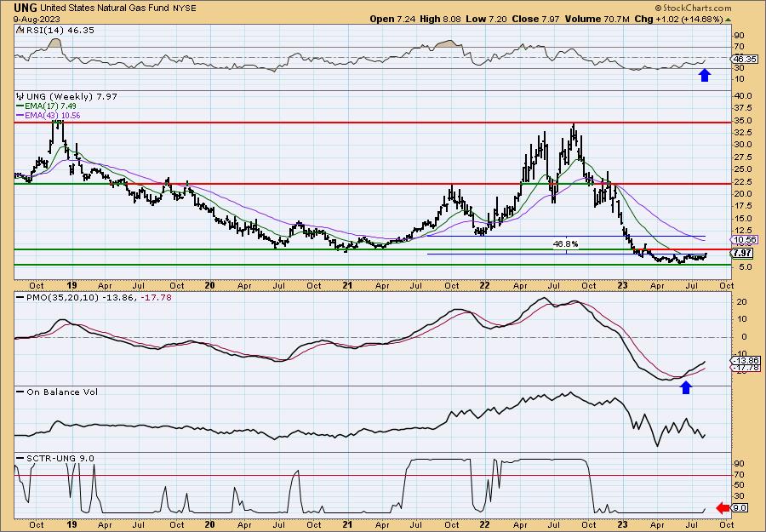Open the StockCharts.com copyright link
The image size is (766, 532).
coord(693,8)
